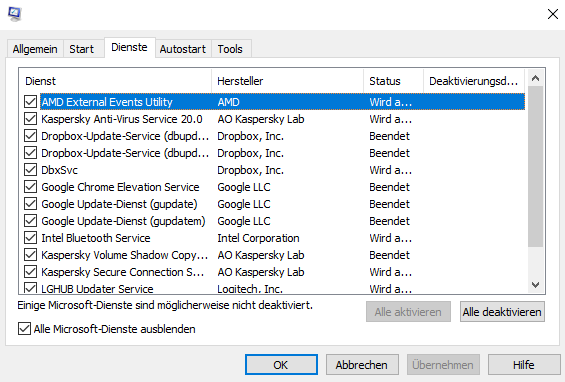Screen dimensions: 565x382
Task: Click the scrollbar up arrow
Action: 535,78
